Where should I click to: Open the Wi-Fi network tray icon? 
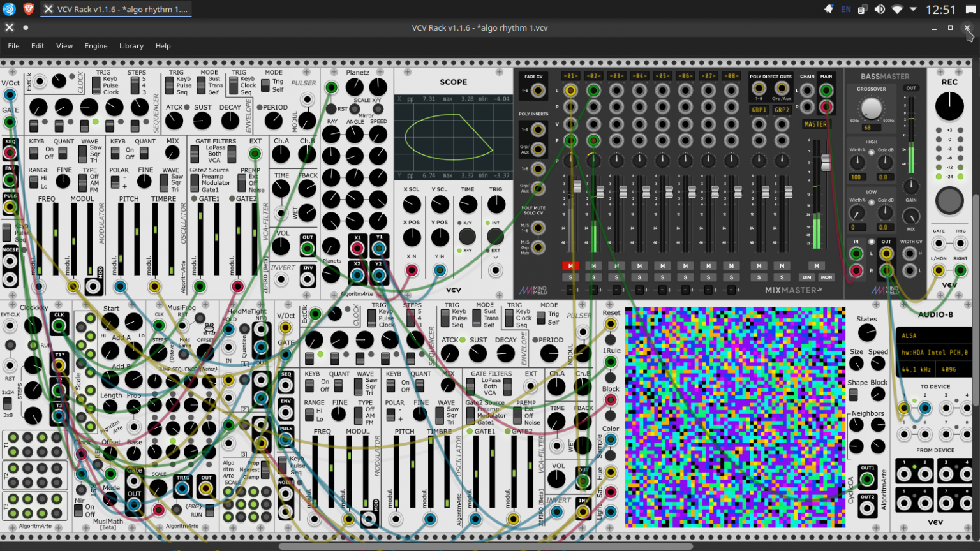pos(897,10)
